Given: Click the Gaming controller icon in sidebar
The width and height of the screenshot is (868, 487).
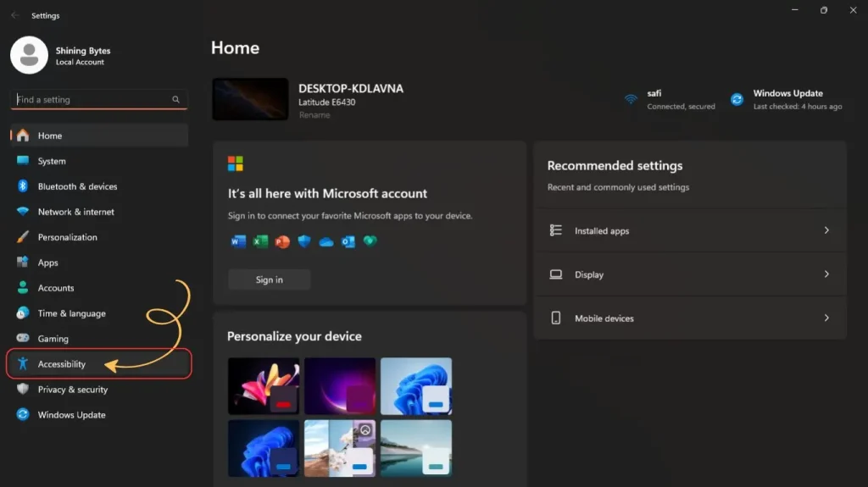Looking at the screenshot, I should click(x=23, y=339).
